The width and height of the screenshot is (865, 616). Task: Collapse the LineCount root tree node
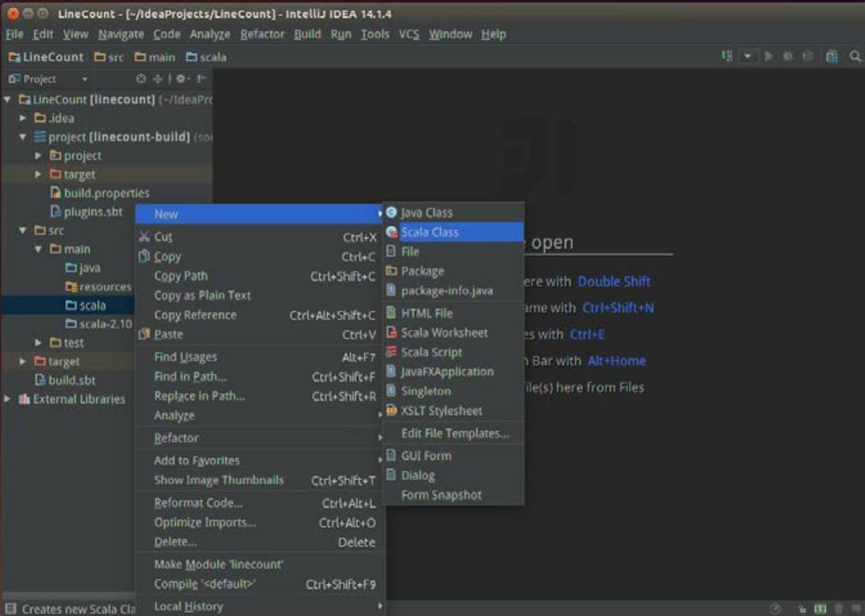click(8, 100)
